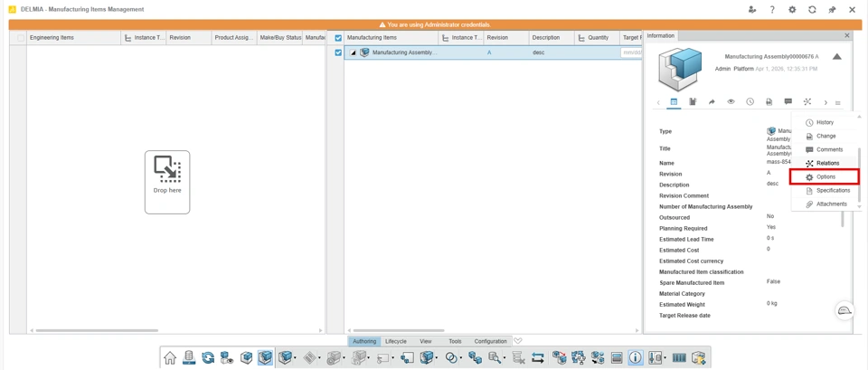The width and height of the screenshot is (868, 370).
Task: Click the overlapping circles toolbar icon
Action: 452,358
